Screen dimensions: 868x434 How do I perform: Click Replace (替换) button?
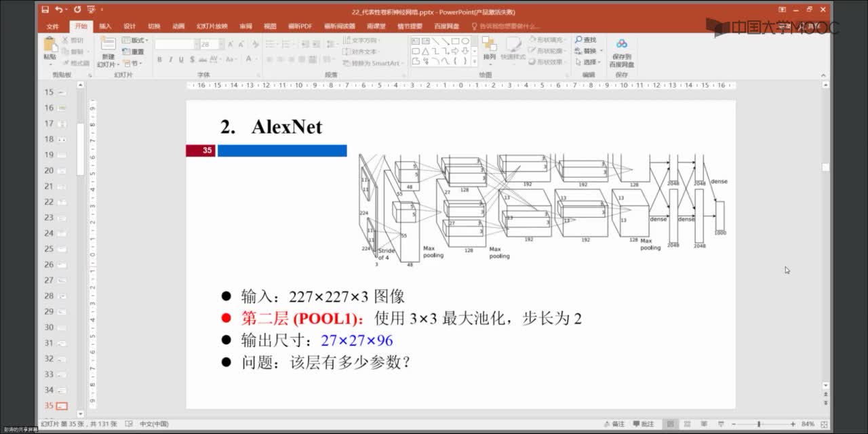coord(587,51)
